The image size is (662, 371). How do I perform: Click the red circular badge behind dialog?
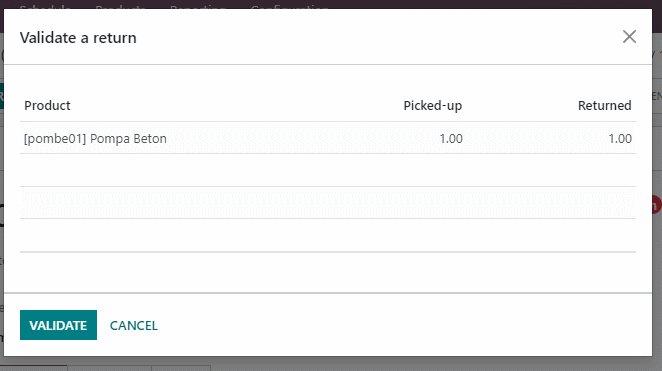[x=657, y=205]
